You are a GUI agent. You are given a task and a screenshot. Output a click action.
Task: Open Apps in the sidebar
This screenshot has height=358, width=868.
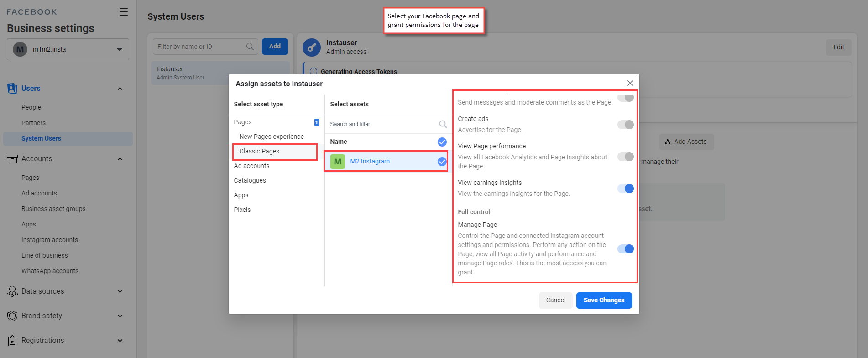pos(28,224)
